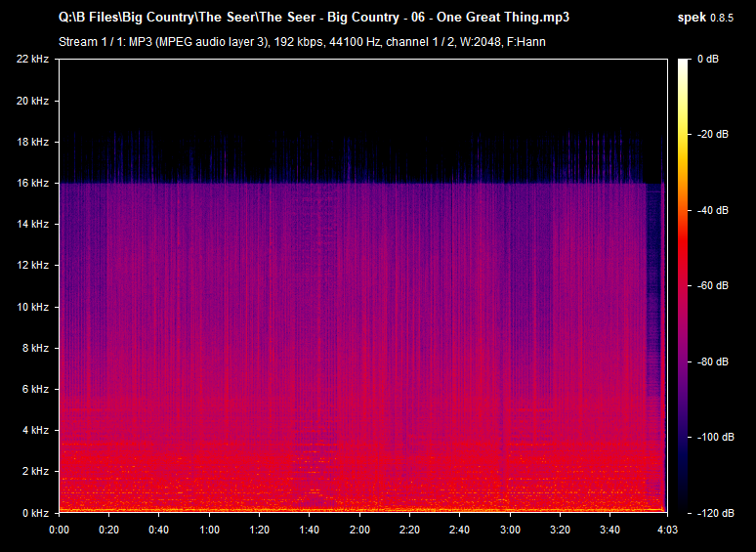The image size is (756, 552).
Task: Click the 0:00 time axis label
Action: point(59,529)
